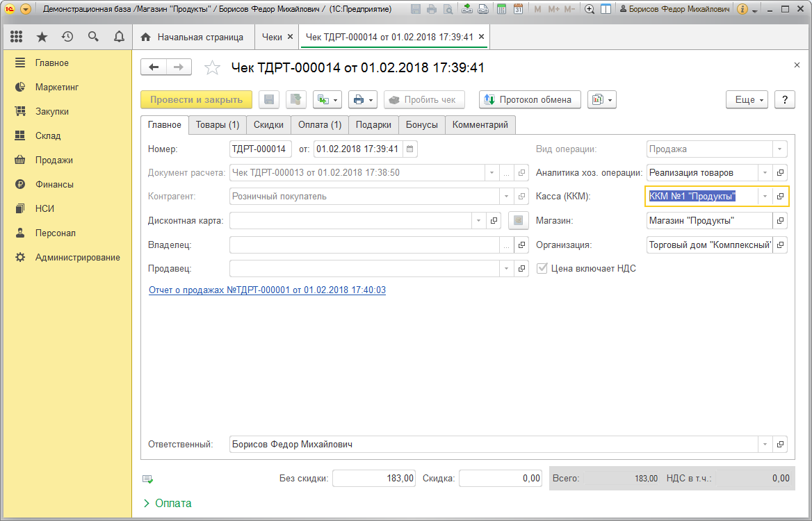Screen dimensions: 812x521
Task: Open the title bar calendar icon
Action: pyautogui.click(x=518, y=9)
